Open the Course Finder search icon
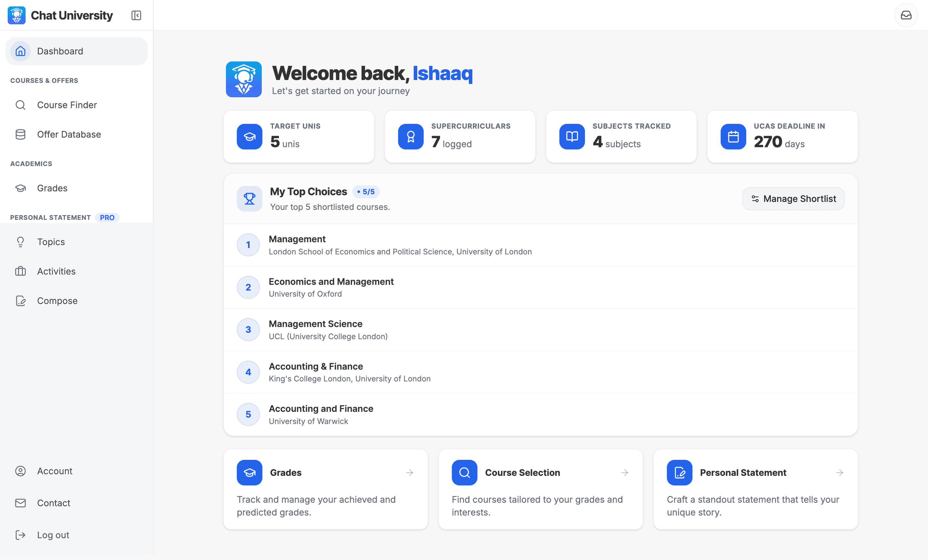This screenshot has height=560, width=928. point(21,105)
